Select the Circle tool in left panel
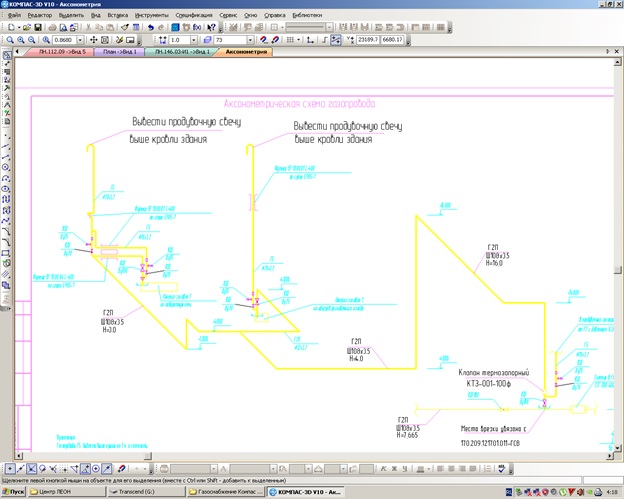624x499 pixels. pos(6,168)
